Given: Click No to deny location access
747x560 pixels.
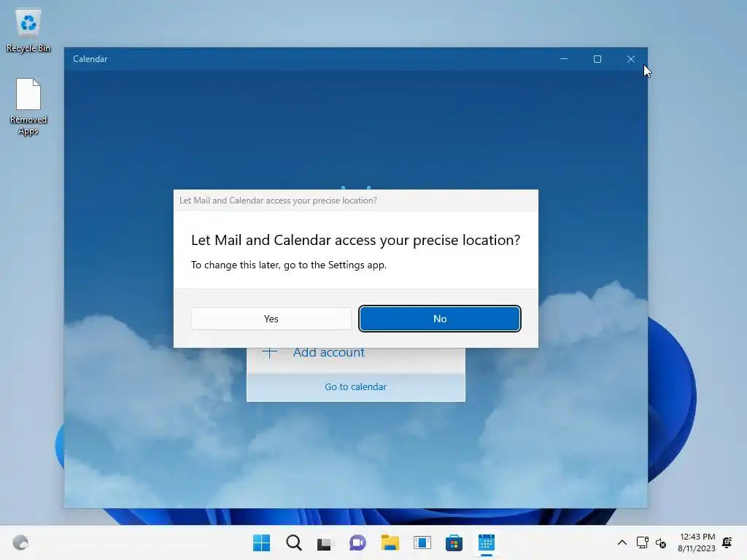Looking at the screenshot, I should (440, 319).
